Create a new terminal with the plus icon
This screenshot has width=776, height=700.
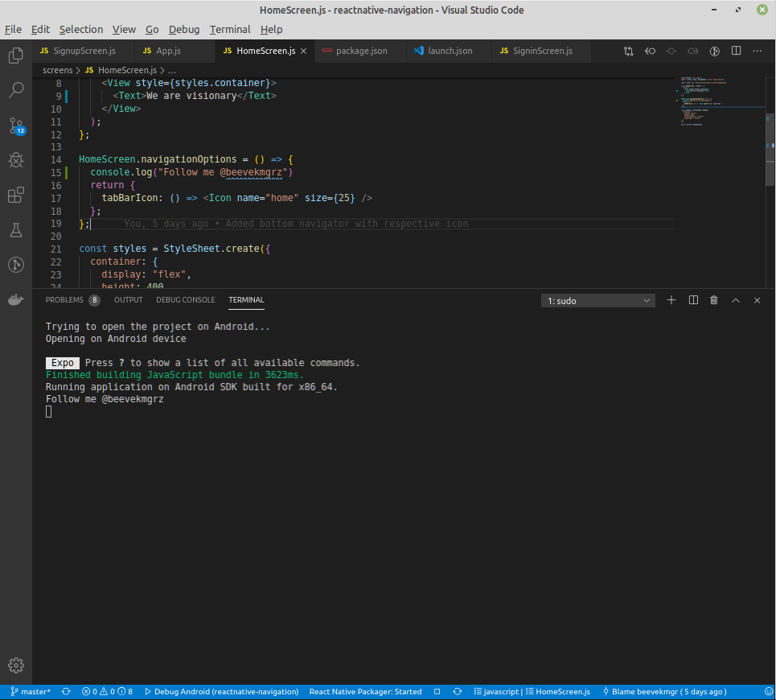pyautogui.click(x=671, y=299)
